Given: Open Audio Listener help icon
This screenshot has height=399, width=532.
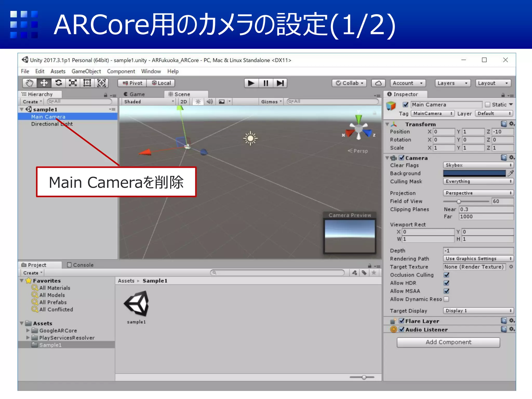Looking at the screenshot, I should pyautogui.click(x=504, y=329).
